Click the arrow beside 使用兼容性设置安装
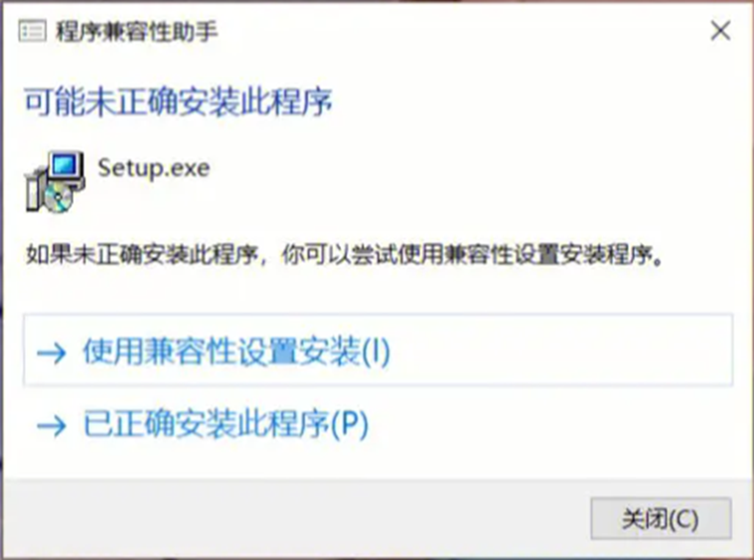 coord(52,353)
